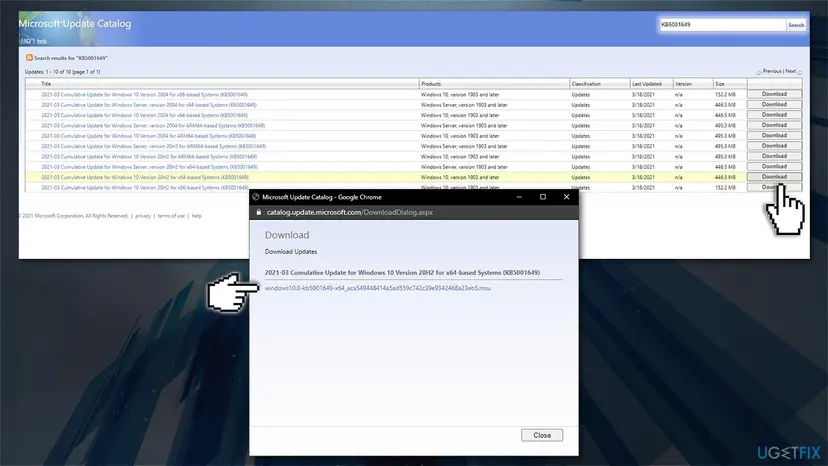828x466 pixels.
Task: Open the terms of use footer link
Action: click(171, 216)
